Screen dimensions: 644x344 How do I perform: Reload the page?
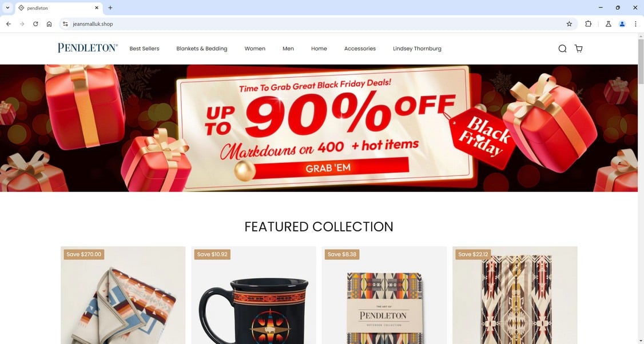tap(35, 24)
